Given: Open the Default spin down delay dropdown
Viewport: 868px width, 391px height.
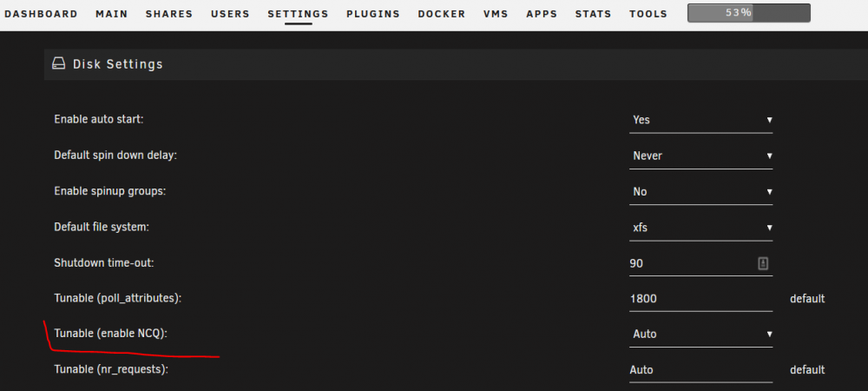Looking at the screenshot, I should pyautogui.click(x=700, y=156).
